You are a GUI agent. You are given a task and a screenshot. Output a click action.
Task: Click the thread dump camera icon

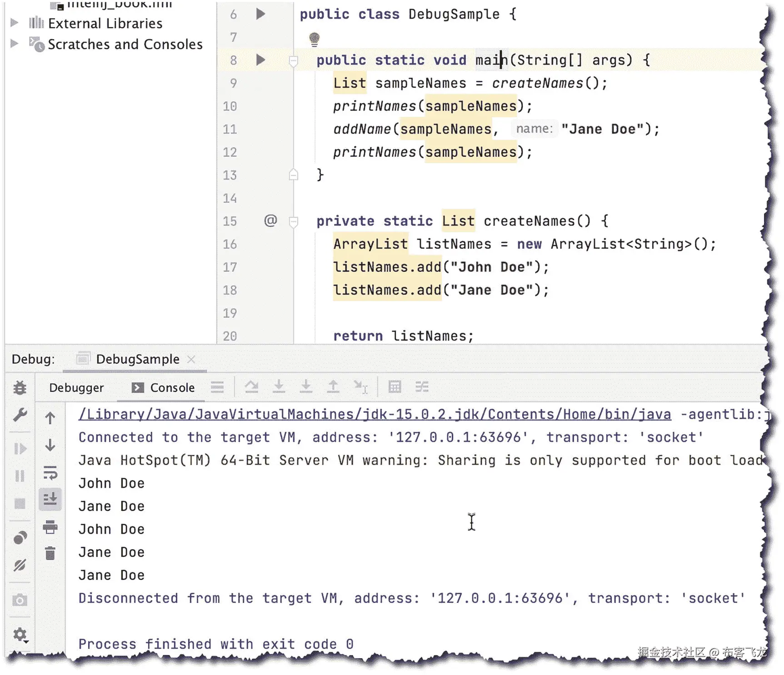tap(20, 600)
